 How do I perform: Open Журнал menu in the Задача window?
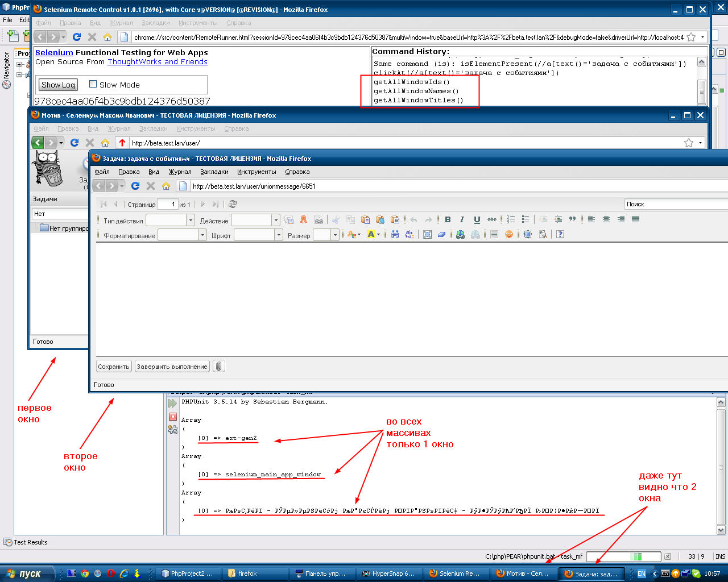click(x=180, y=172)
